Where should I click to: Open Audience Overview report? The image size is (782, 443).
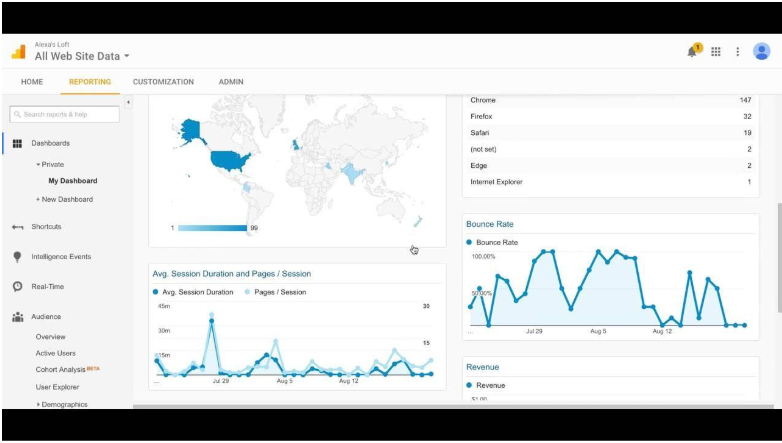click(x=50, y=337)
